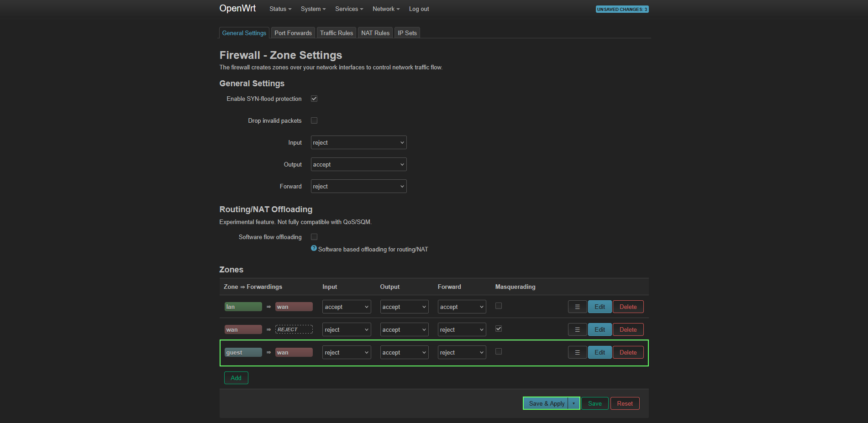Switch to the IP Sets tab
868x423 pixels.
(x=407, y=33)
